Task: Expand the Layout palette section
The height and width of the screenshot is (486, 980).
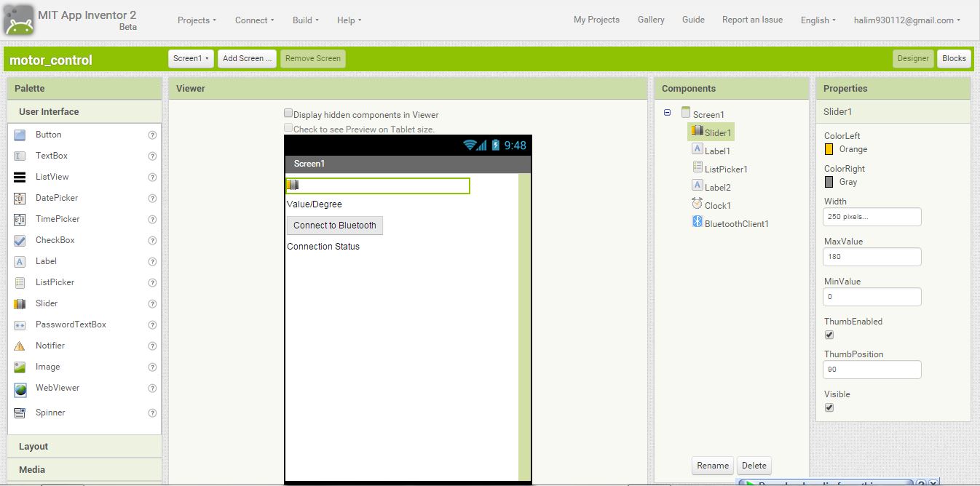Action: tap(84, 447)
